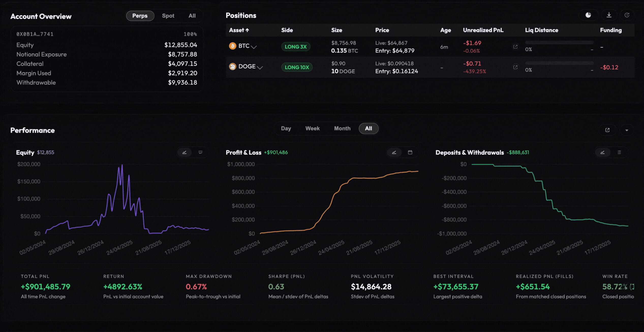
Task: Click the BTC liquidation distance bar
Action: pyautogui.click(x=559, y=43)
